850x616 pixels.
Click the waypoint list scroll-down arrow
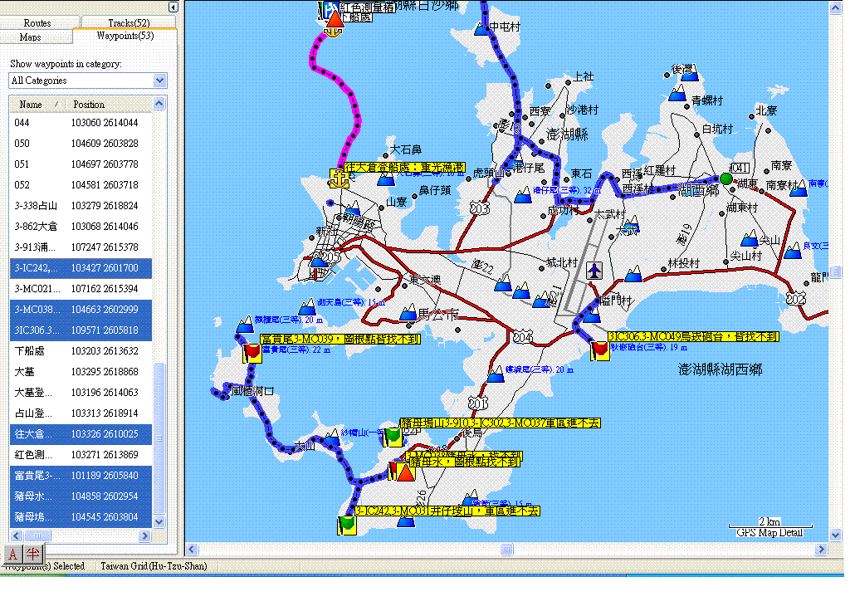point(159,521)
